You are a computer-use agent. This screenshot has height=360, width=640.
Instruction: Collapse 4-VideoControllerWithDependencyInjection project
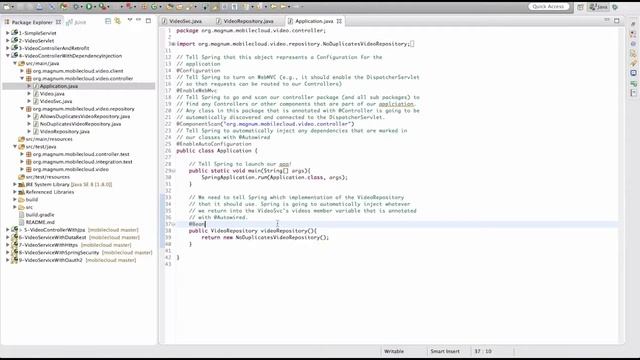tap(7, 56)
